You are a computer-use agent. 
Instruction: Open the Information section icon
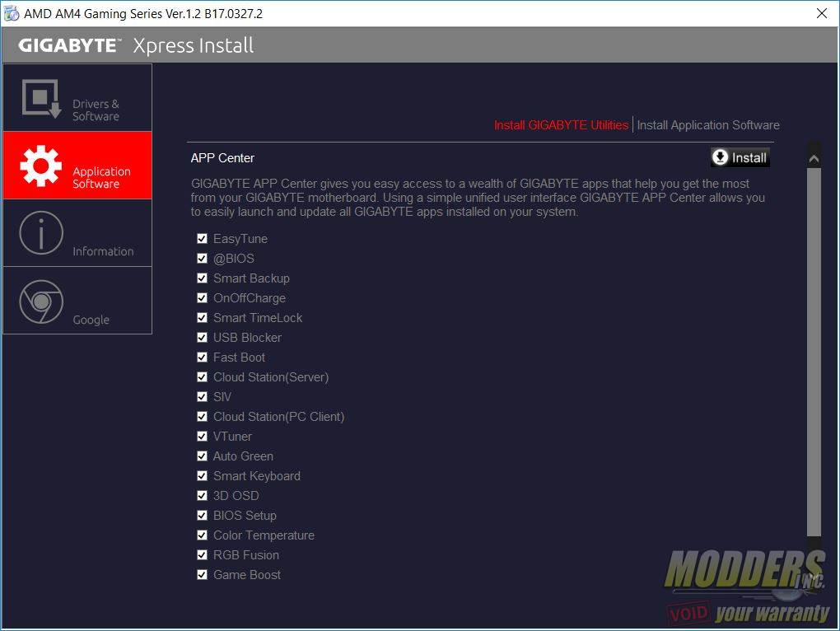point(41,233)
